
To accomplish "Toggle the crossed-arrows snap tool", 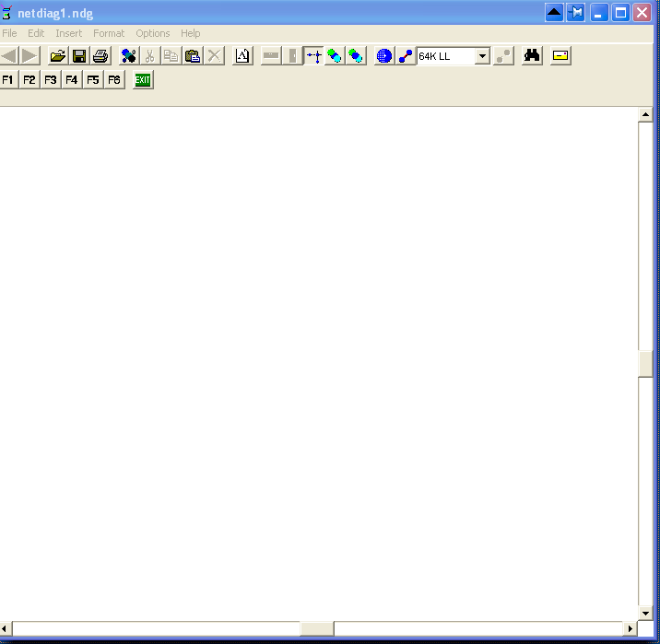I will coord(314,55).
